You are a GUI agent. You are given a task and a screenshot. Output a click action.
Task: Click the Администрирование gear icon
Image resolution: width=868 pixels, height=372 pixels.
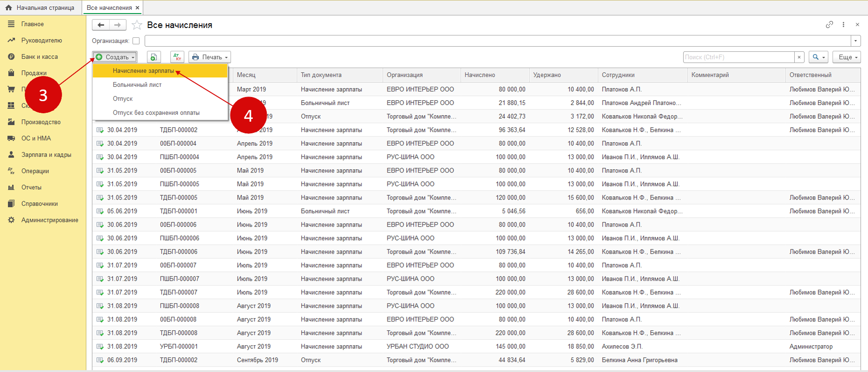pyautogui.click(x=11, y=220)
